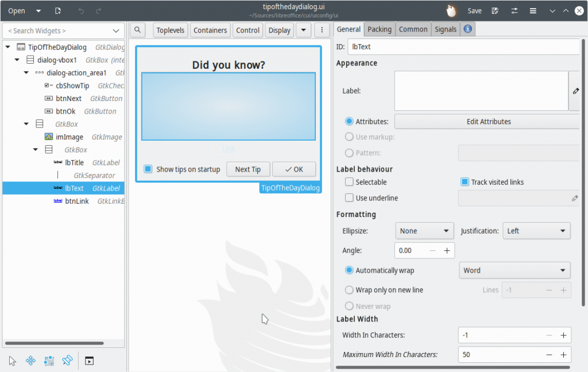Viewport: 588px width, 372px height.
Task: Click the Edit Attributes button
Action: (x=488, y=122)
